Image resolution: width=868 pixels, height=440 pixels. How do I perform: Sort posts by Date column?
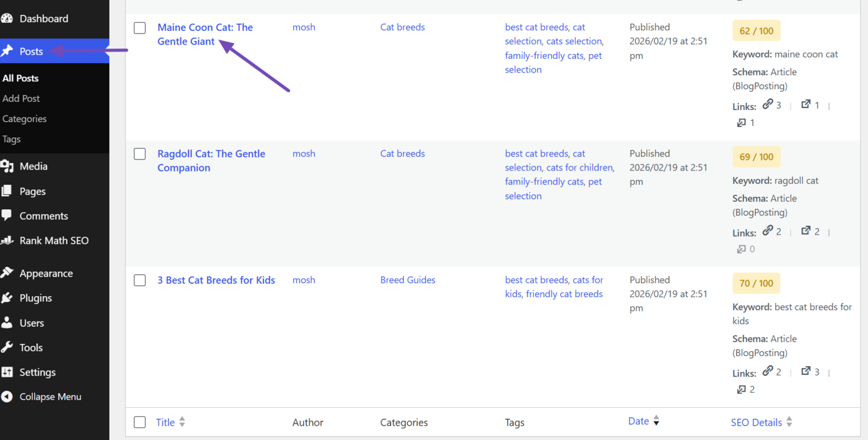[x=644, y=421]
